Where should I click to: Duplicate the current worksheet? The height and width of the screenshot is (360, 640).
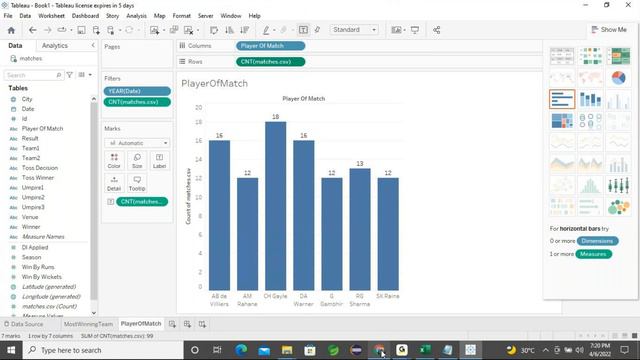[x=174, y=30]
